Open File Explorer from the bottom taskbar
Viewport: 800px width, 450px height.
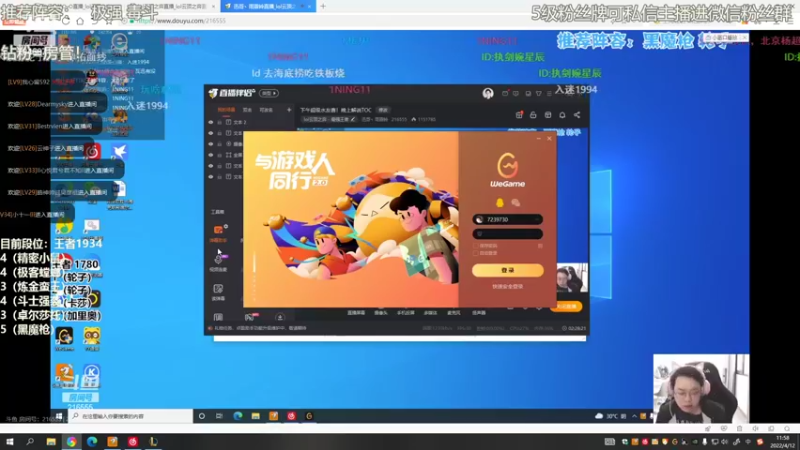tap(51, 442)
